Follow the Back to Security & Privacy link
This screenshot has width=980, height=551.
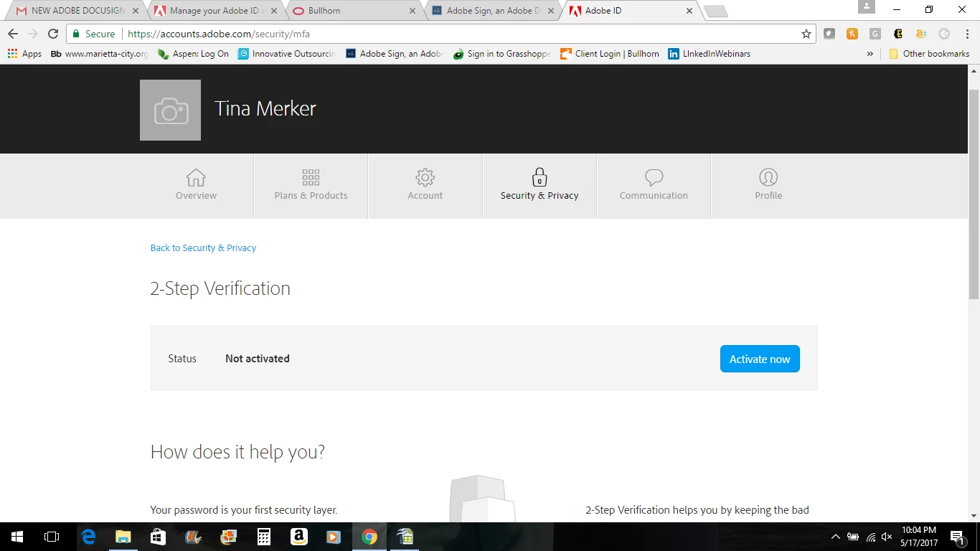click(203, 248)
